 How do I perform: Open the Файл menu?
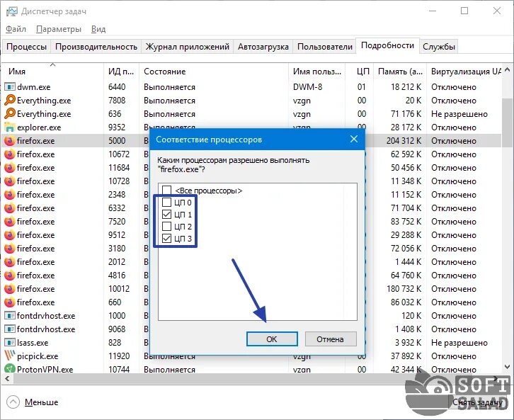(x=16, y=29)
